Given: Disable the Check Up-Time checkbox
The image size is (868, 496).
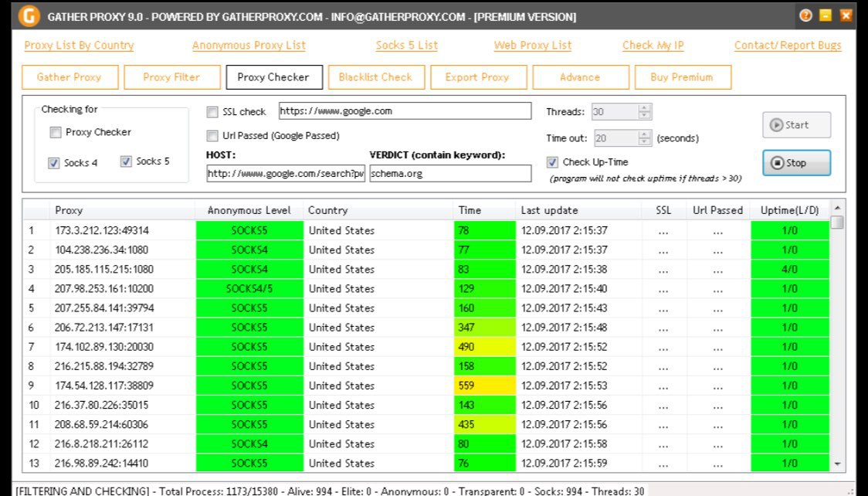Looking at the screenshot, I should pos(552,162).
